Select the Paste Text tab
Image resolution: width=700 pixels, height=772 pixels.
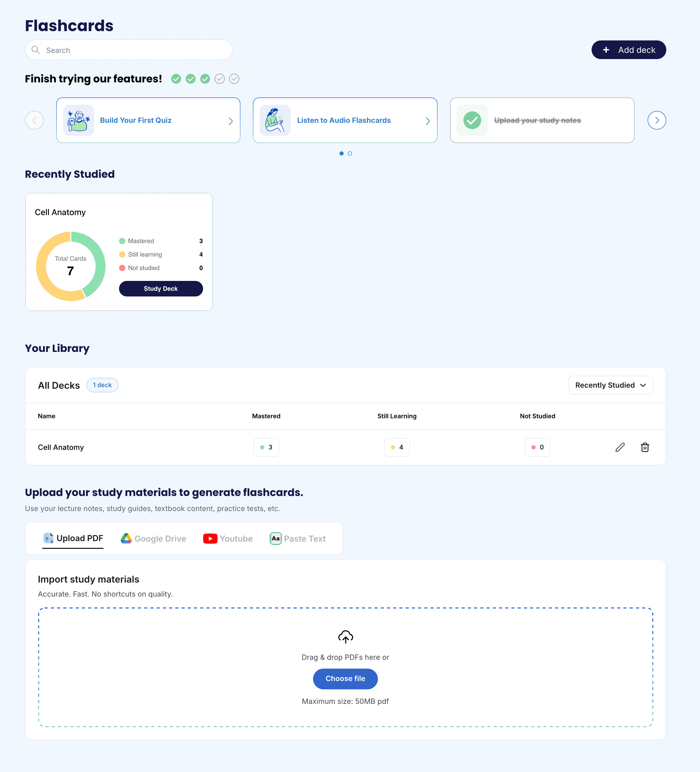298,539
